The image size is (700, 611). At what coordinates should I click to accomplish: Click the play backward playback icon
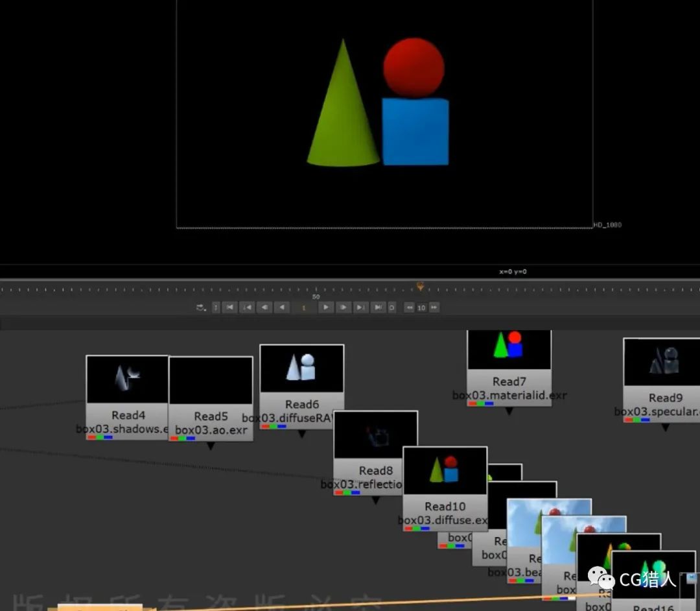(x=283, y=307)
